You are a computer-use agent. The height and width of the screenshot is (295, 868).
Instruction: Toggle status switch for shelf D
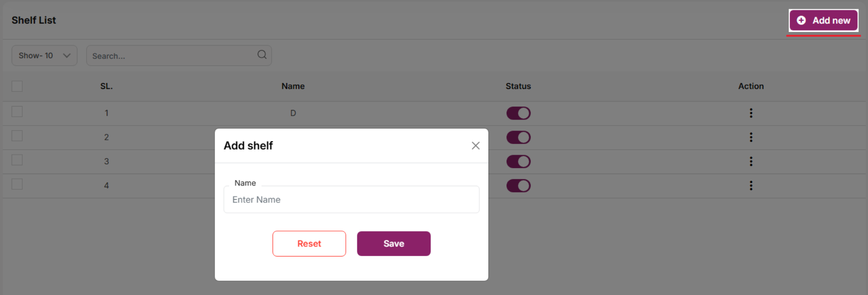tap(518, 113)
